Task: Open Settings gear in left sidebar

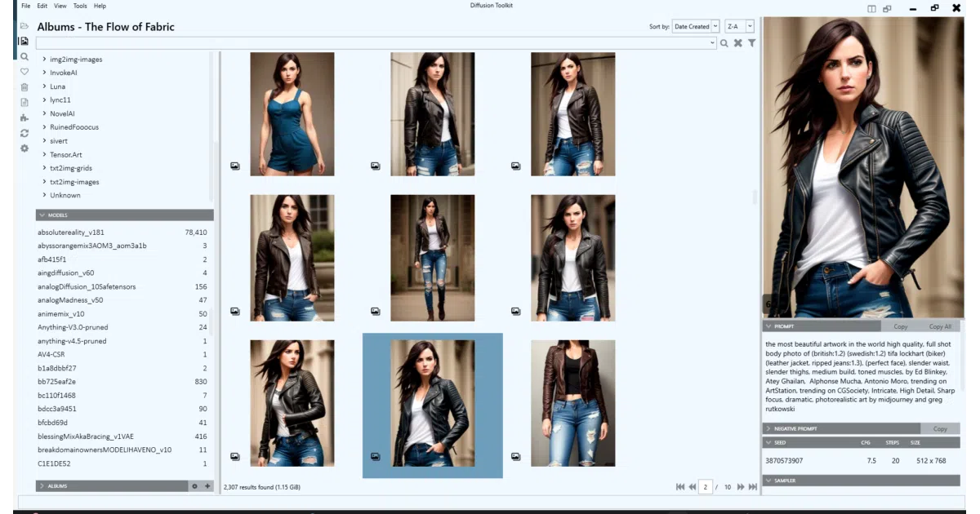Action: [x=24, y=148]
